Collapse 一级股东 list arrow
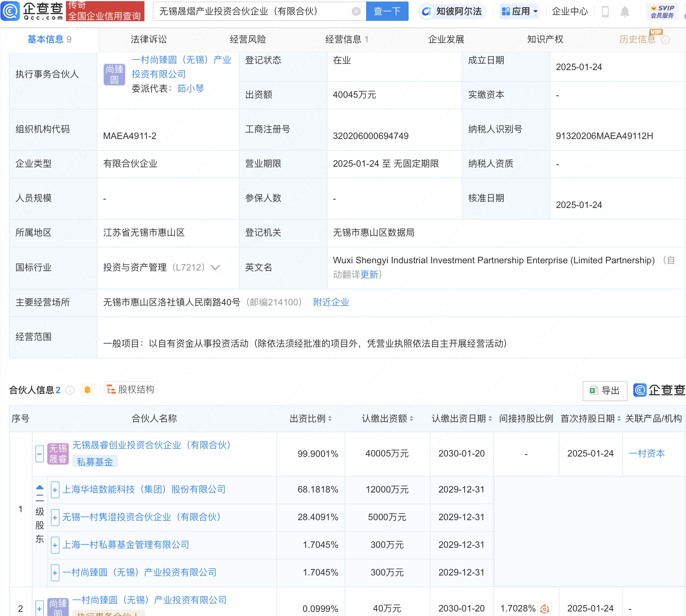The width and height of the screenshot is (686, 616). click(x=40, y=487)
